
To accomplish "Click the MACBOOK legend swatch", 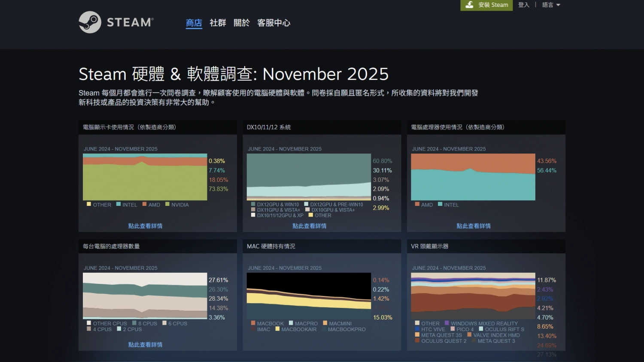I will (253, 323).
